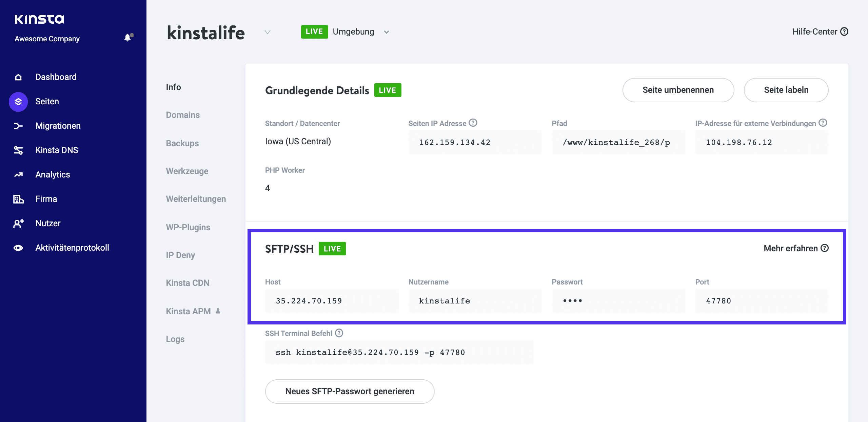Open the Umgebung environment dropdown
The width and height of the screenshot is (868, 422).
[387, 31]
